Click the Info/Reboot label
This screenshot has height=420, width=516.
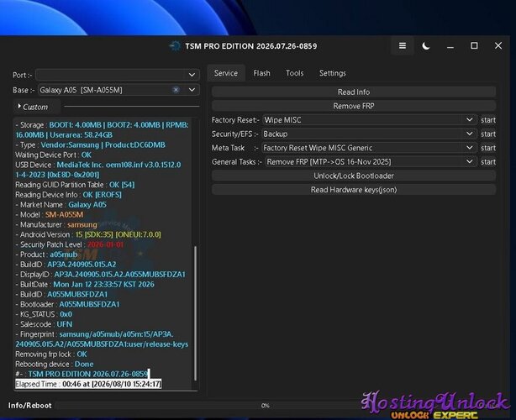(x=30, y=405)
